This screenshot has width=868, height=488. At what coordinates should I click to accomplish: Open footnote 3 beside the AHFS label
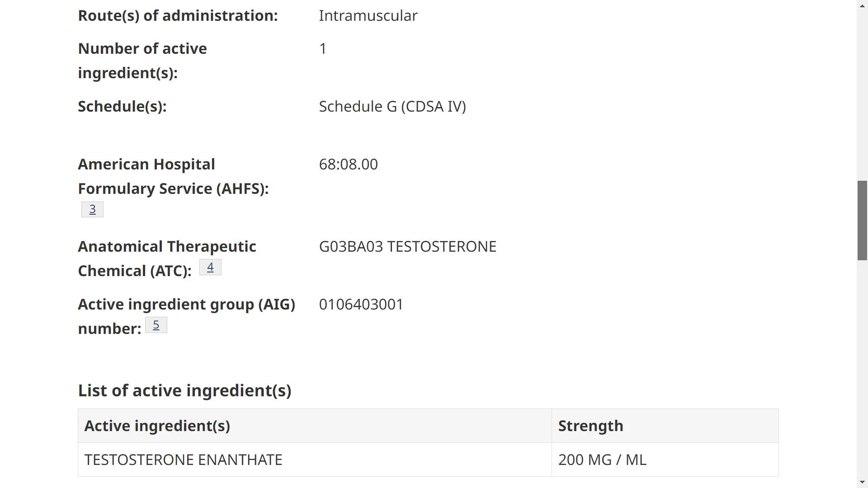click(92, 209)
